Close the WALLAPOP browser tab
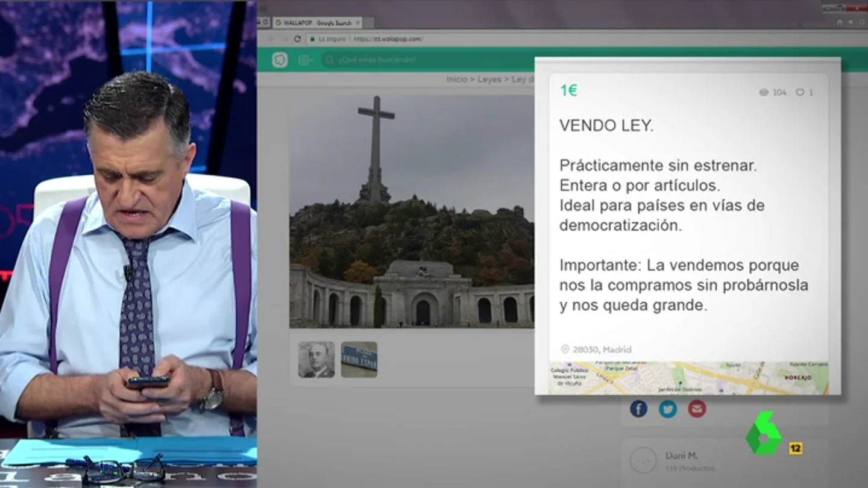The width and height of the screenshot is (868, 488). click(x=357, y=22)
